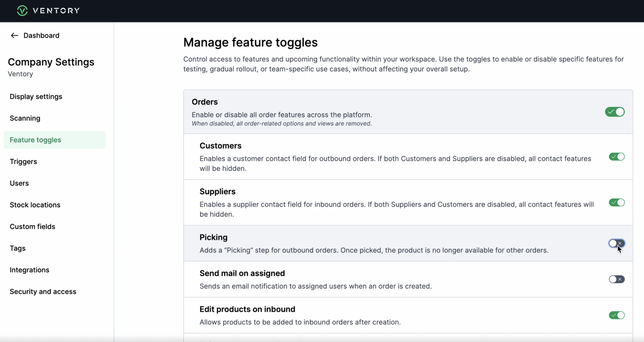
Task: Click the Picking step description text
Action: coord(374,250)
